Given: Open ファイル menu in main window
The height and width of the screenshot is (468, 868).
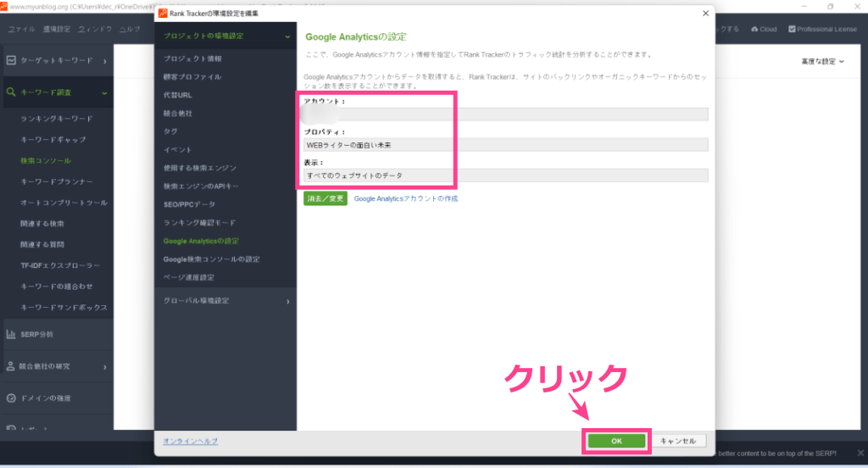Looking at the screenshot, I should 21,29.
